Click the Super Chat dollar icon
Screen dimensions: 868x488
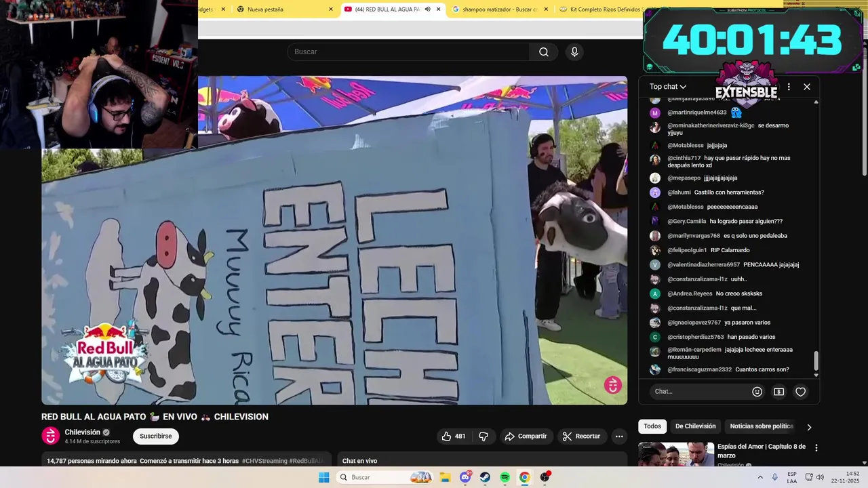[778, 392]
